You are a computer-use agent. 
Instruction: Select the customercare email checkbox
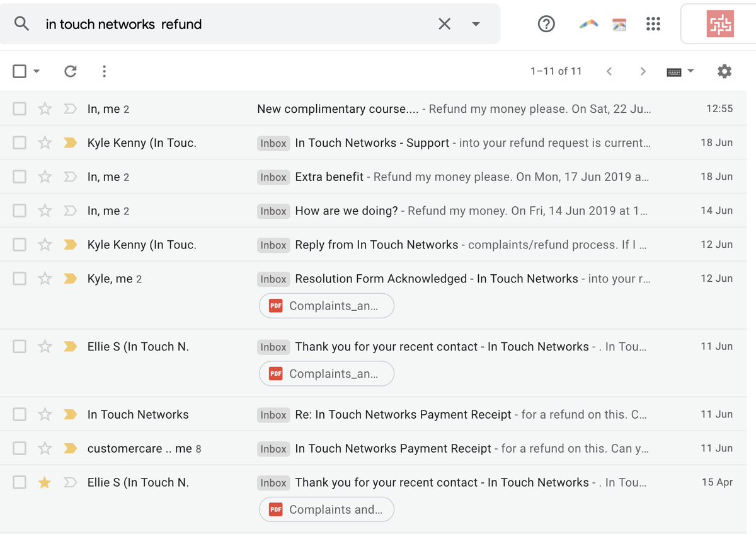pos(20,449)
